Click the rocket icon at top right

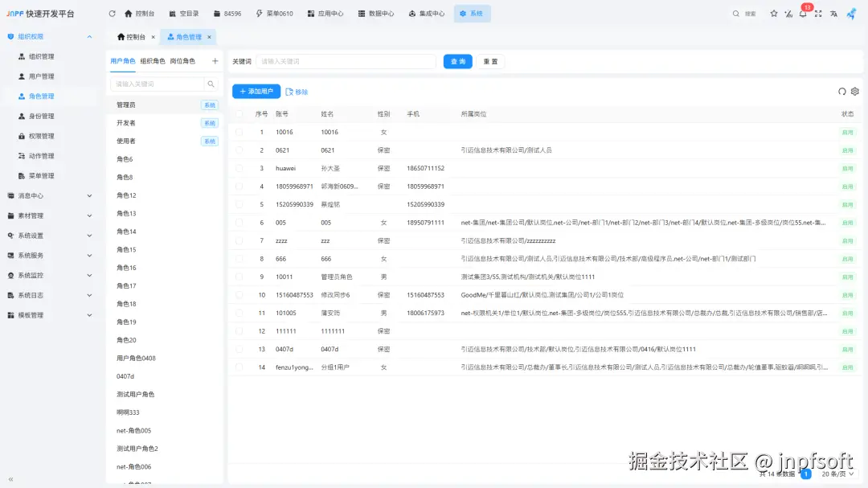click(852, 14)
